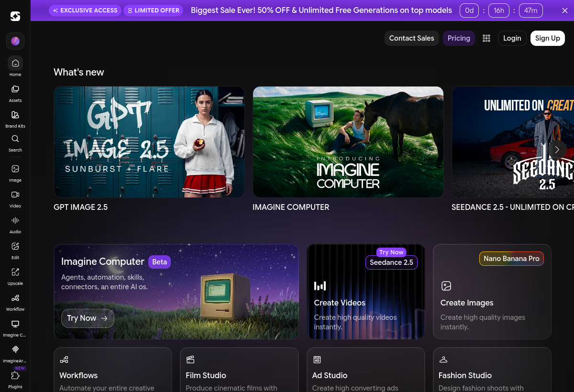Click the Nano Banana Pro tag
This screenshot has width=574, height=392.
(x=511, y=258)
